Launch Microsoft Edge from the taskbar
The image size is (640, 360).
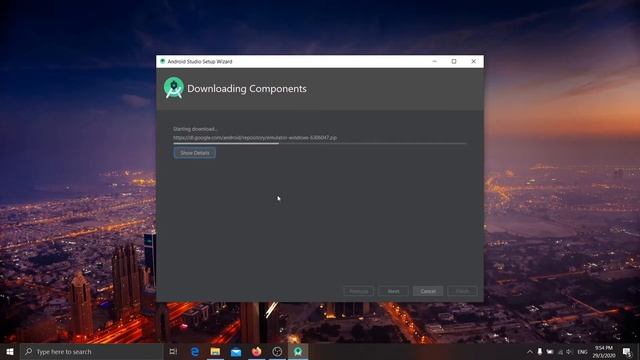point(195,351)
